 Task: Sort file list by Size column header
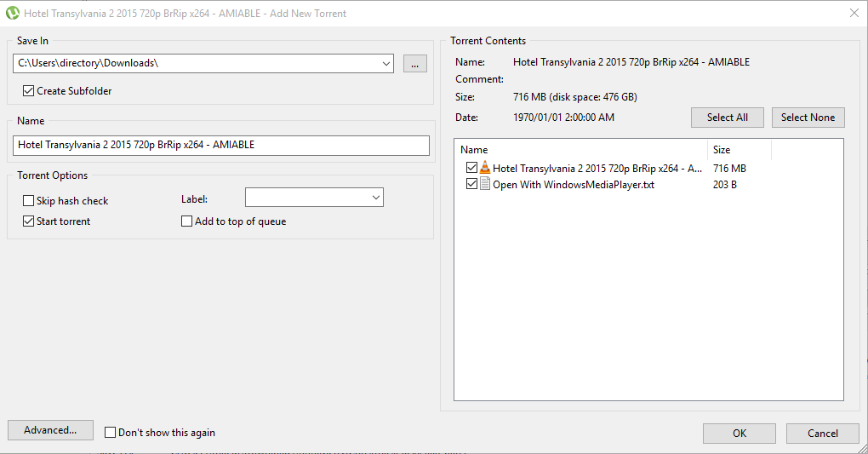pyautogui.click(x=739, y=150)
